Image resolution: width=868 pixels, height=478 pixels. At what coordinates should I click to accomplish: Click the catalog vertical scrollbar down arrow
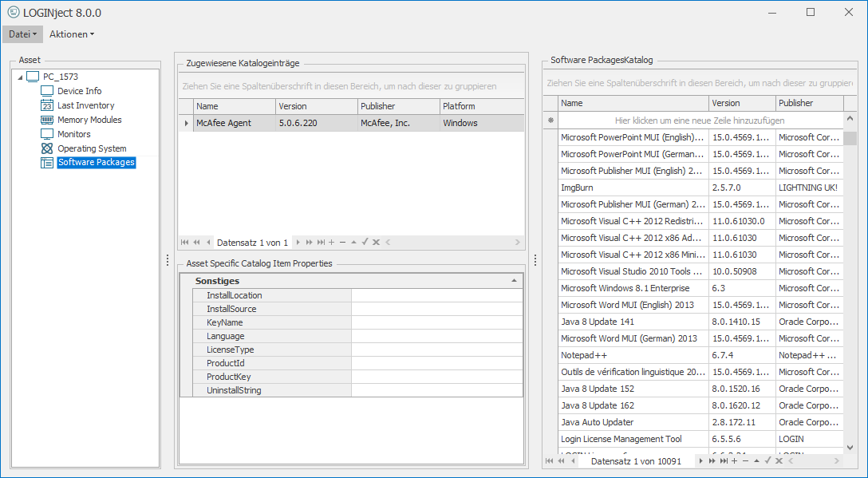pyautogui.click(x=850, y=448)
